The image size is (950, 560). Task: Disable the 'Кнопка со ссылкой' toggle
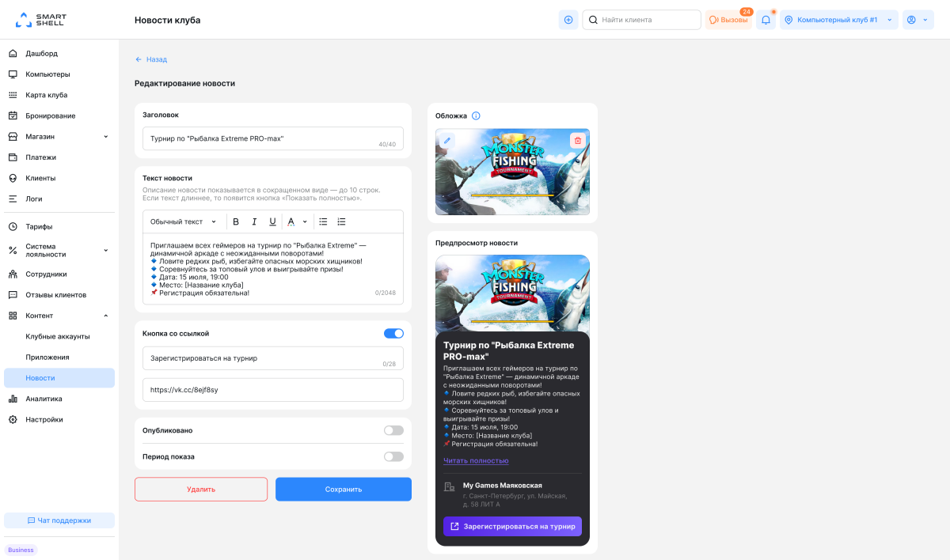[x=393, y=334]
